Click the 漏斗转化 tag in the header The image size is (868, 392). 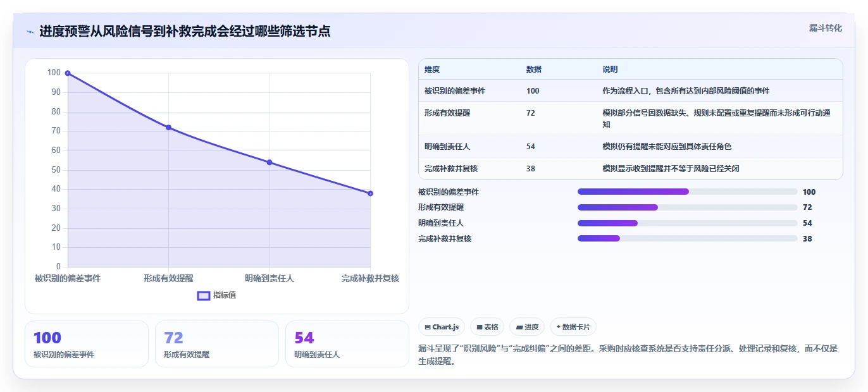pyautogui.click(x=826, y=28)
